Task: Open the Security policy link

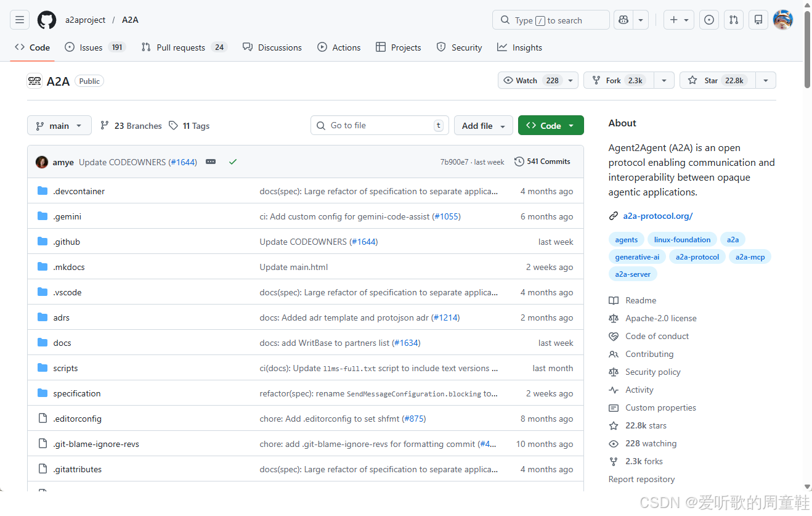Action: click(x=645, y=372)
